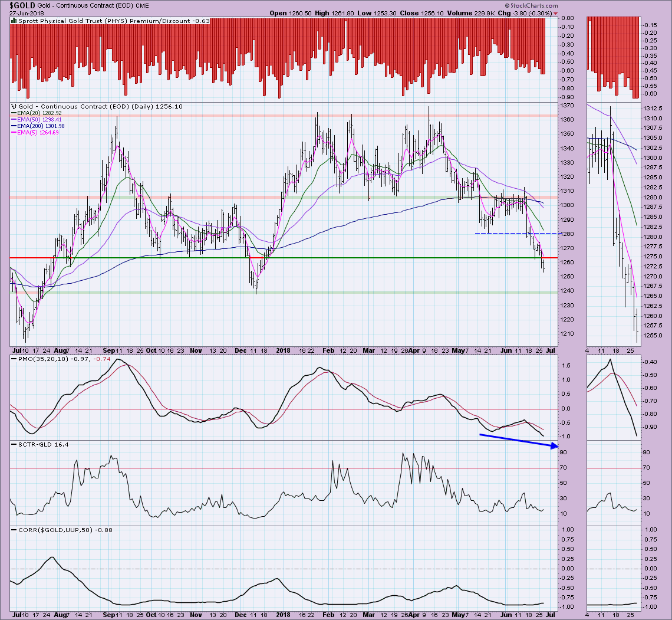Click the $GOLD ticker symbol title

click(x=21, y=5)
